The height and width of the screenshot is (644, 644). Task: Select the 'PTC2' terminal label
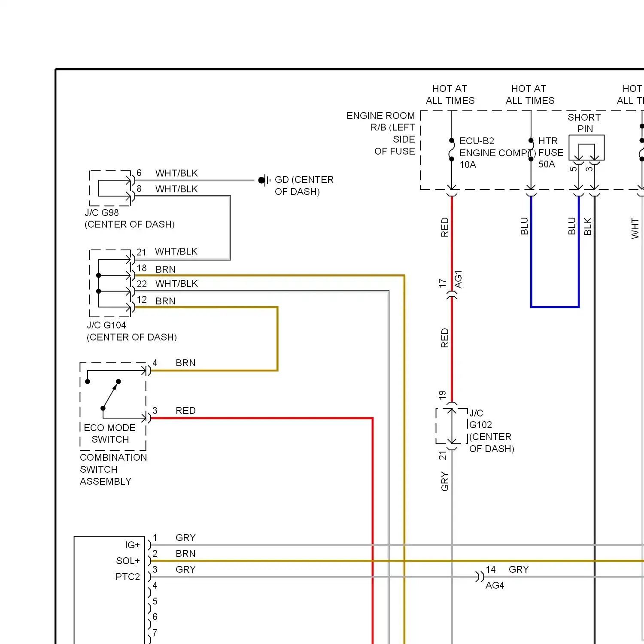coord(128,577)
